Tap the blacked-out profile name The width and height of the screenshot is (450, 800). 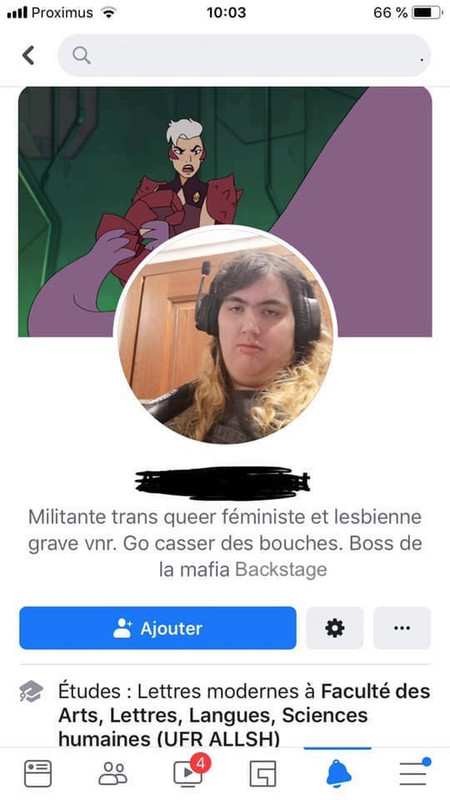tap(222, 482)
